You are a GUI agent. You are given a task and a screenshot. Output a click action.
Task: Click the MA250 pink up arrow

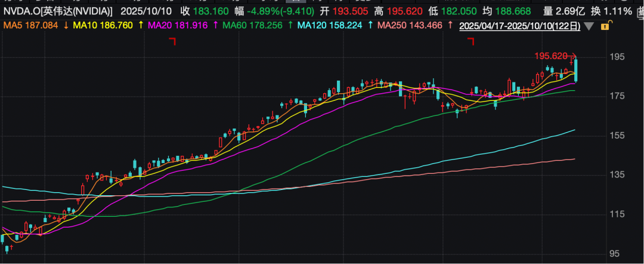coord(449,26)
